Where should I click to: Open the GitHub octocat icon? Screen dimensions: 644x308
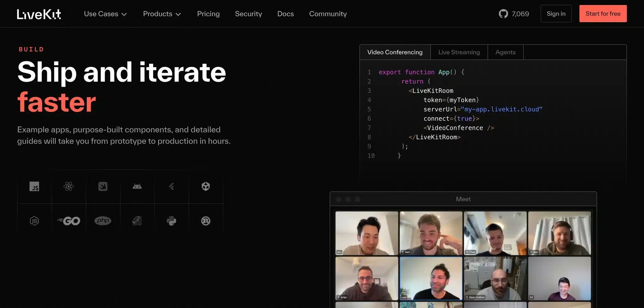click(x=503, y=14)
